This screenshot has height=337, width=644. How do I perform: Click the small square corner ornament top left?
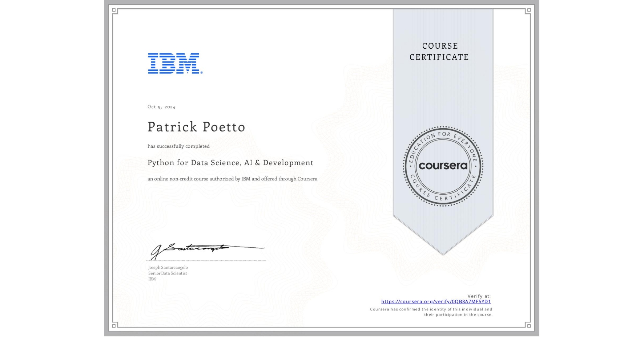(115, 10)
